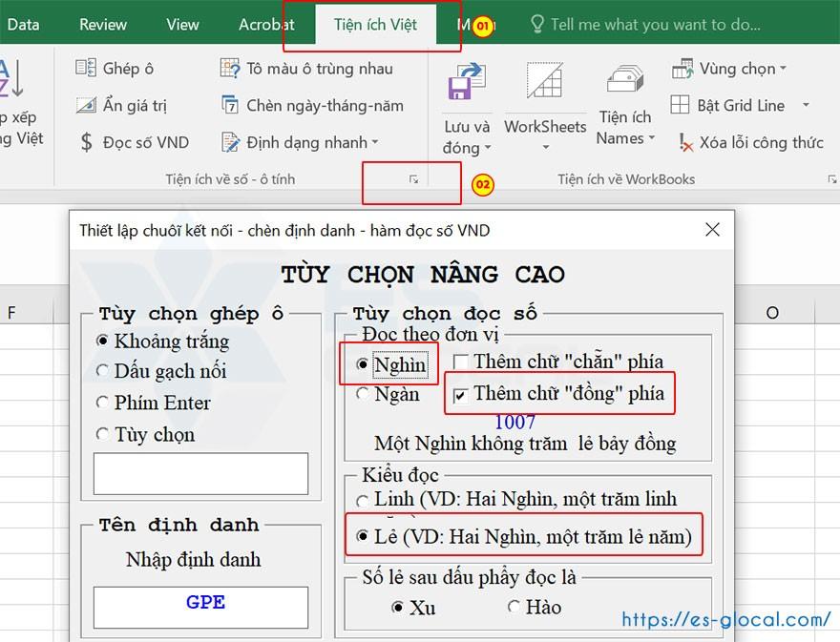This screenshot has width=840, height=642.
Task: Click Xóa lỗi công thức icon
Action: click(x=685, y=142)
